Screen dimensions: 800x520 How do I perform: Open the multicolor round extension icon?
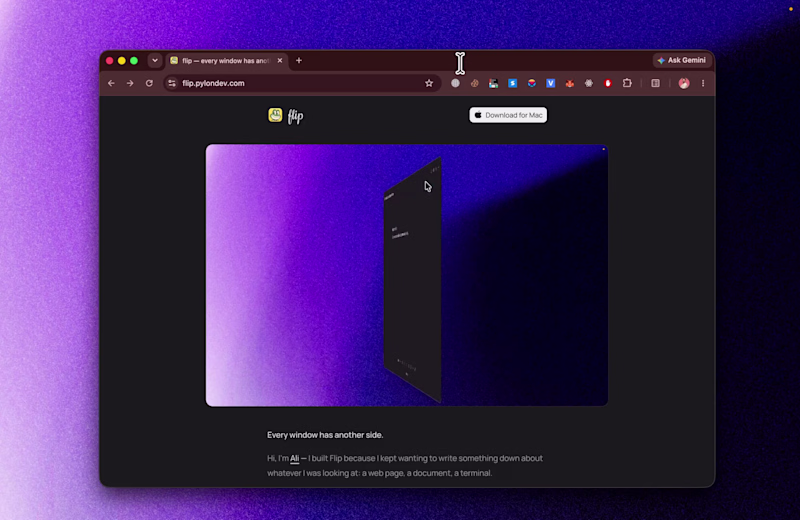532,83
